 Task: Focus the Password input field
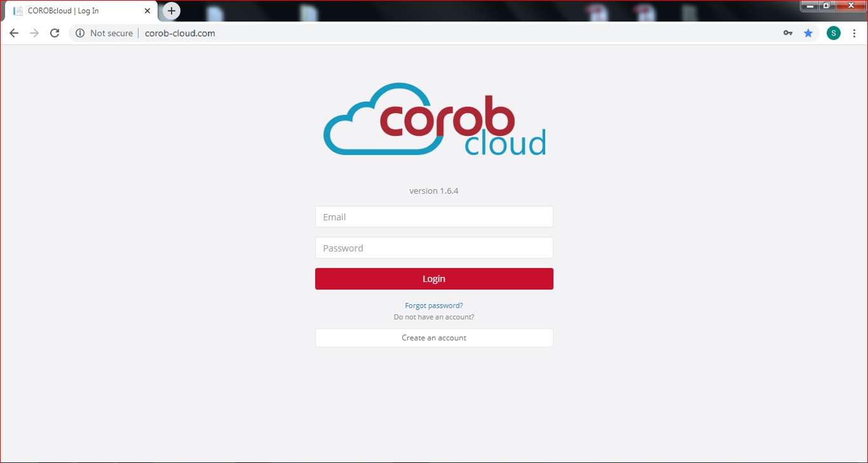coord(434,248)
